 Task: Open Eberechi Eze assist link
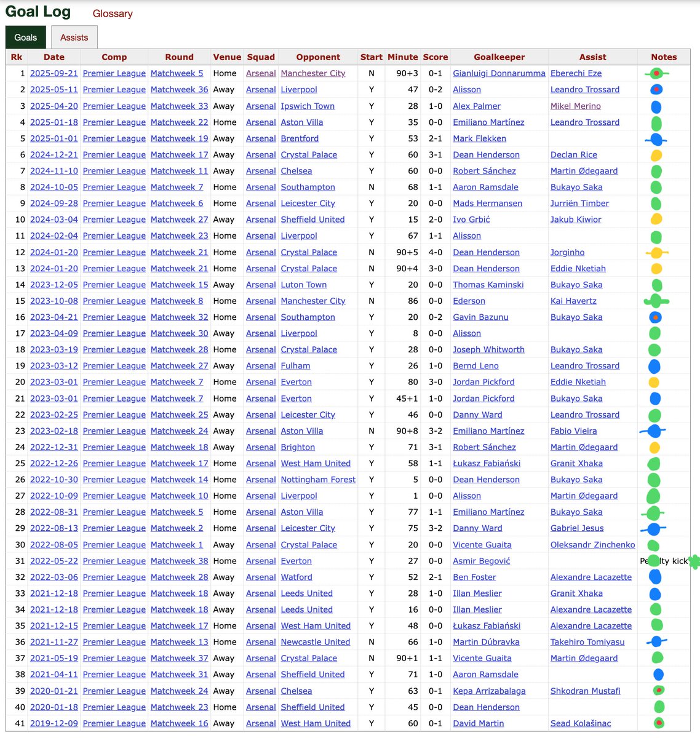(576, 73)
